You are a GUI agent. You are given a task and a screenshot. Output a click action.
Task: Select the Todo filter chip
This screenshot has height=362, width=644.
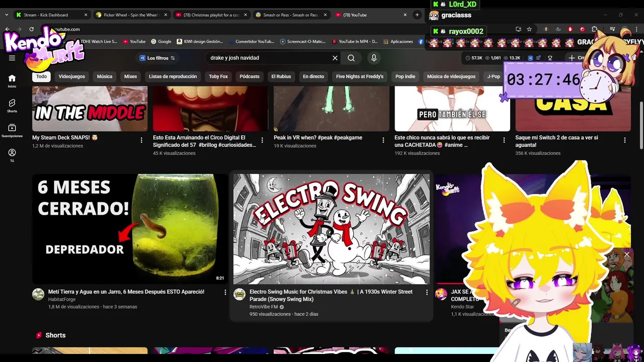41,76
